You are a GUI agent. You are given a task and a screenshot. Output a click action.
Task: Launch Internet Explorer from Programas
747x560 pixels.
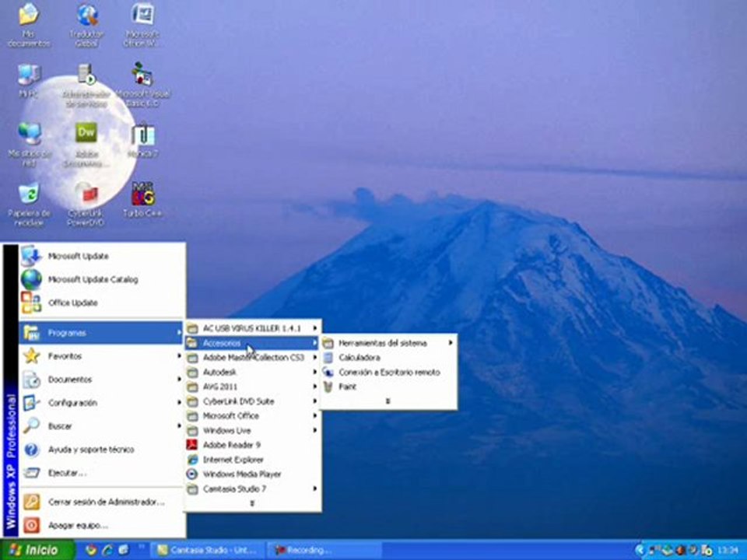(x=252, y=460)
